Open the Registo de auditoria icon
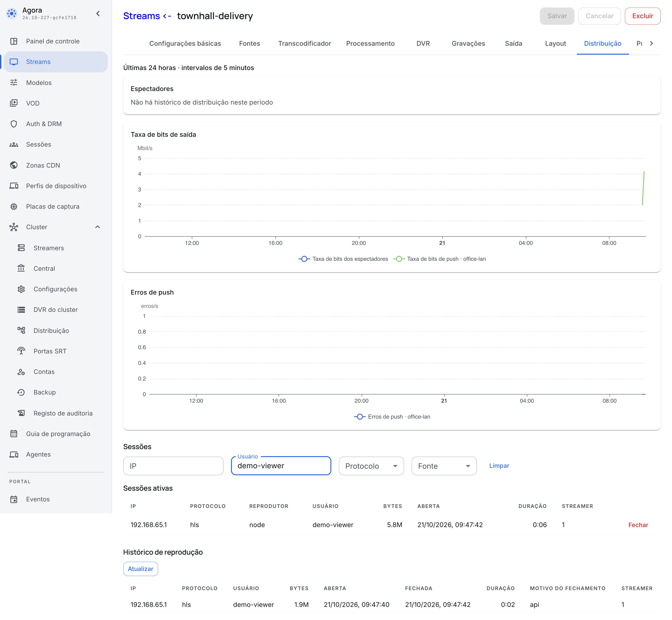This screenshot has width=672, height=620. (21, 413)
